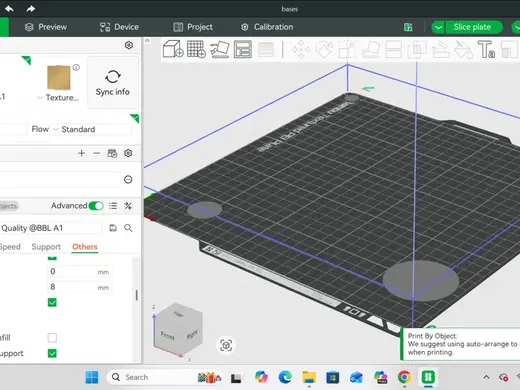Click the Sync info button
Image resolution: width=520 pixels, height=390 pixels.
(x=113, y=83)
